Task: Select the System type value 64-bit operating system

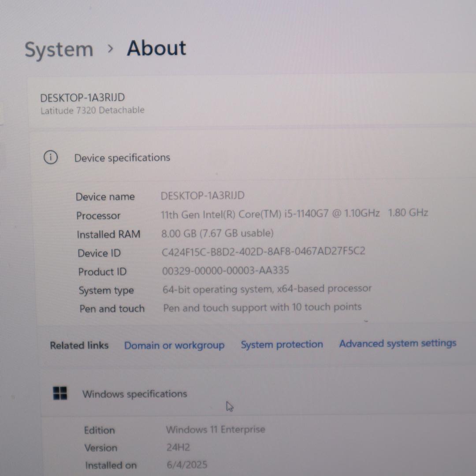Action: point(267,289)
